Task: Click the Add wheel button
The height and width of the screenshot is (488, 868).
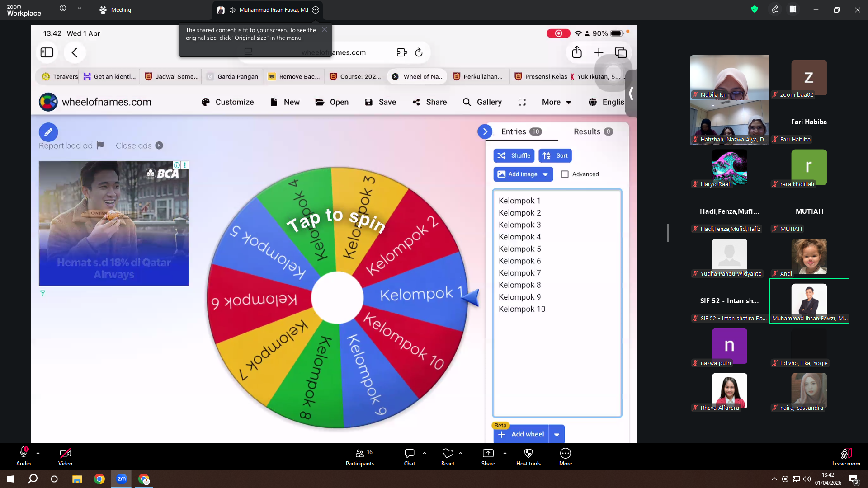Action: [x=521, y=434]
